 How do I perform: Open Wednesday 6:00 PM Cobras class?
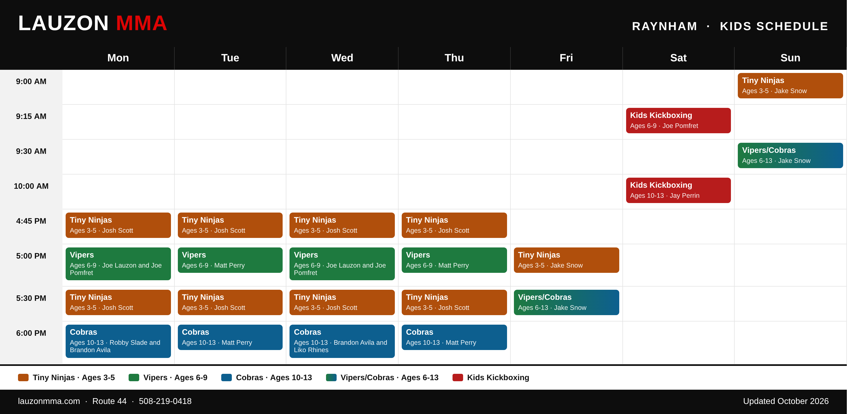[x=342, y=341]
